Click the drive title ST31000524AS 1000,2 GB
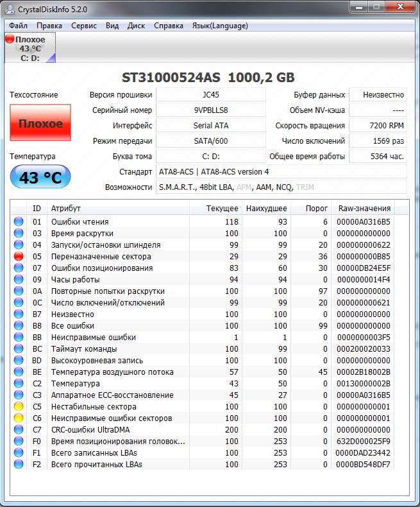Image resolution: width=420 pixels, height=507 pixels. point(208,77)
